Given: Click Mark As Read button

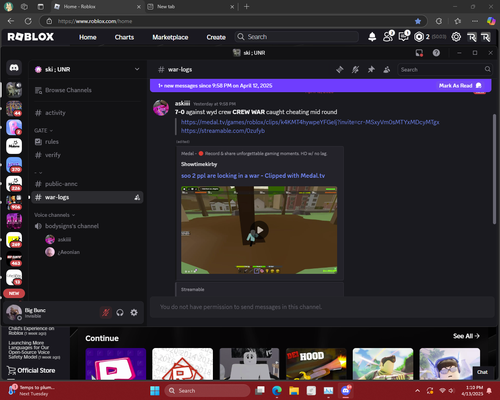Looking at the screenshot, I should pos(460,86).
